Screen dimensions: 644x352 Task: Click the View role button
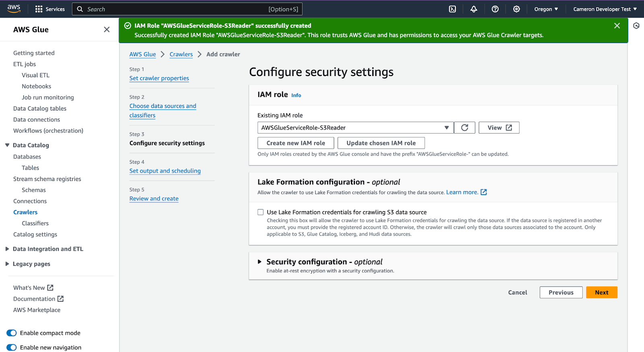[499, 128]
